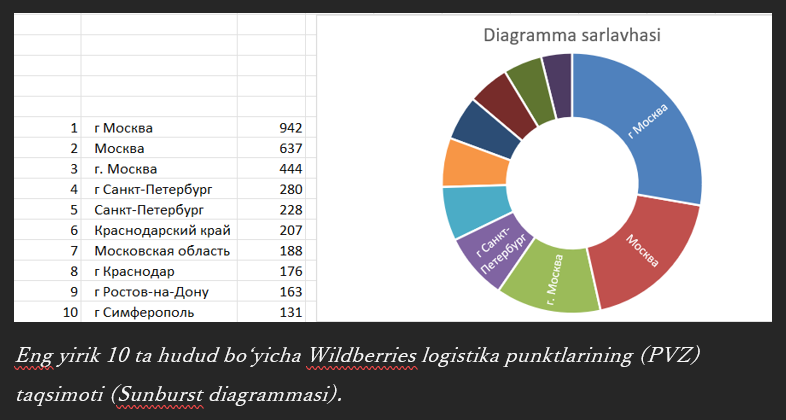Screen dimensions: 786x420
Task: Select the purple 'г Санкт-Петербург' chart segment
Action: 494,251
